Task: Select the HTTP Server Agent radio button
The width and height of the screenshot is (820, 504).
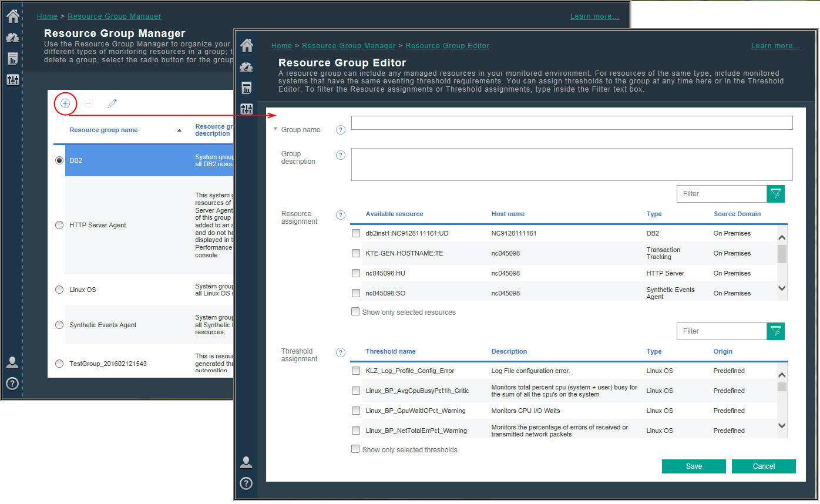Action: click(59, 225)
